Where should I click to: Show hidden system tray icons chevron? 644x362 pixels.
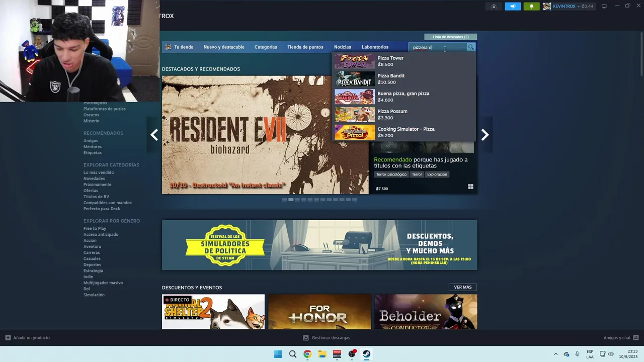click(555, 354)
